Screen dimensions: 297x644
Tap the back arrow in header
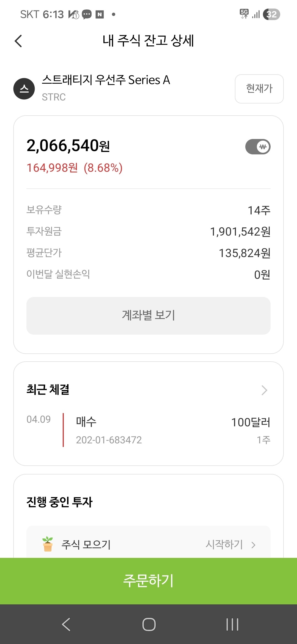pos(18,41)
